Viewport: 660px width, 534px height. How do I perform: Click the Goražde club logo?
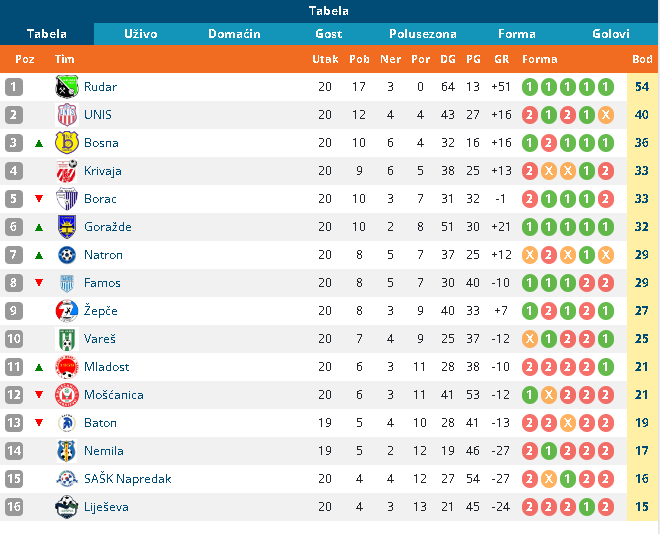(66, 227)
